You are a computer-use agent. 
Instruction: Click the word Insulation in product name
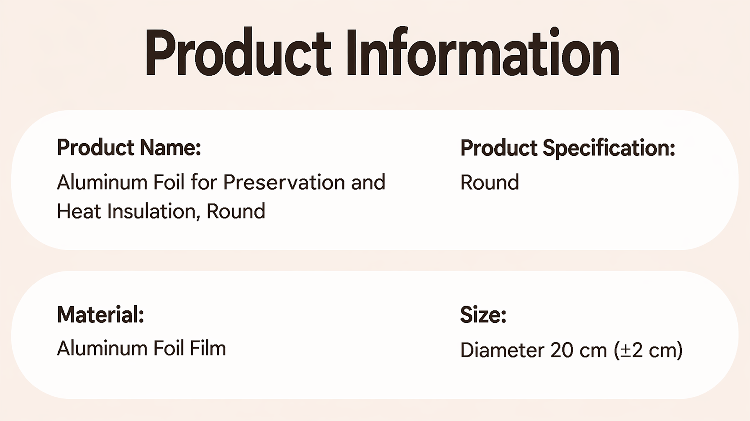tap(154, 211)
